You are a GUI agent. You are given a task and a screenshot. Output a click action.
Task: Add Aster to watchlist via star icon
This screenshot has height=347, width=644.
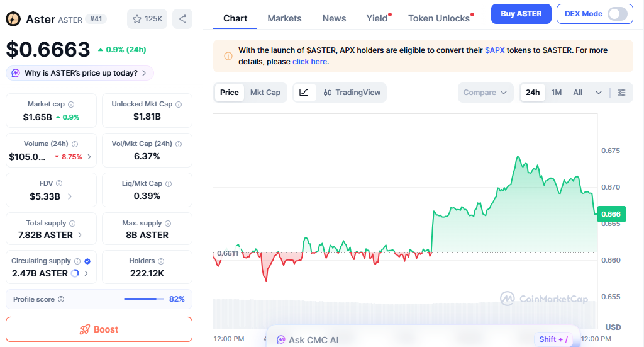click(137, 19)
